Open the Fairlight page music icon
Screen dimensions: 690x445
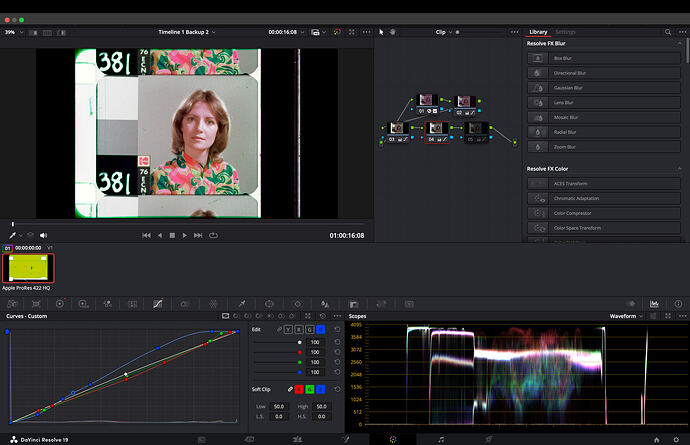[x=441, y=439]
